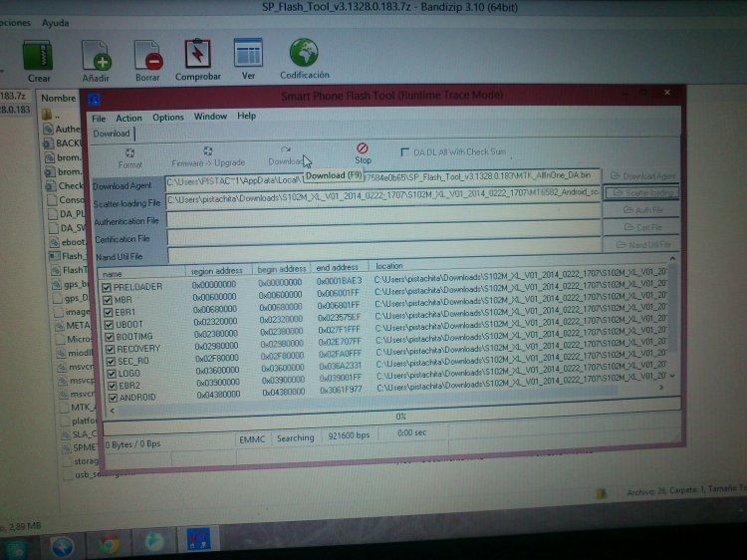Screen dimensions: 747x560
Task: Click the Download Agent path field
Action: click(x=382, y=178)
